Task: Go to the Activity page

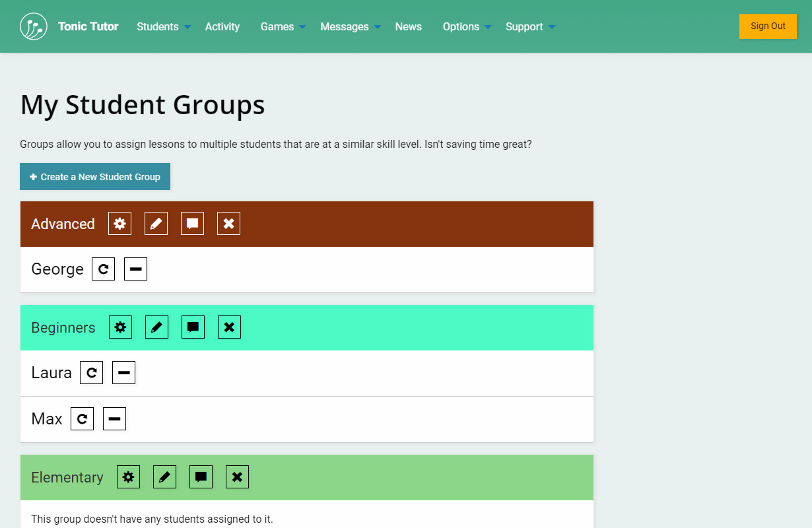Action: pos(222,27)
